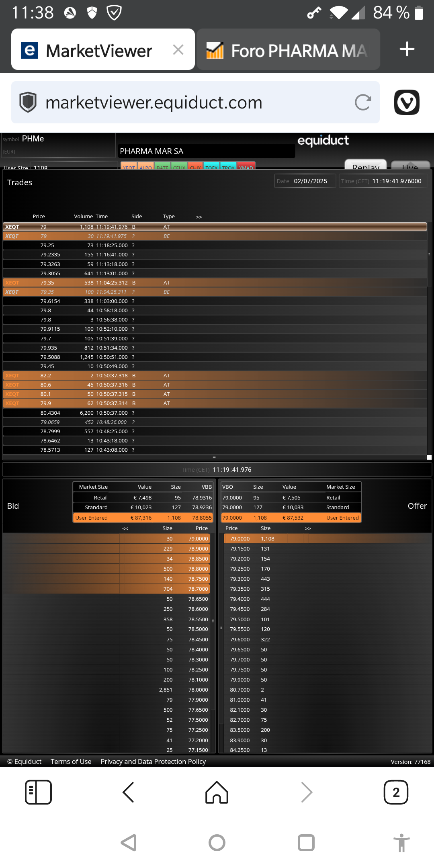Image resolution: width=434 pixels, height=868 pixels.
Task: Toggle the XMAD venue filter
Action: pyautogui.click(x=246, y=166)
